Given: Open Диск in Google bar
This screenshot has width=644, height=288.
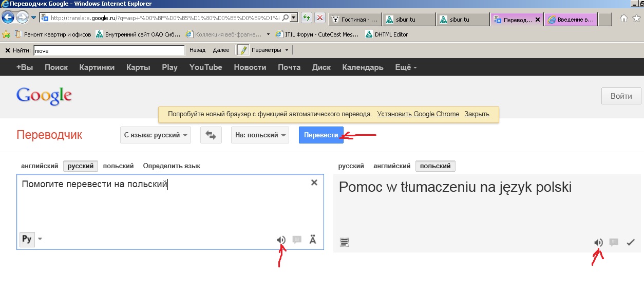Looking at the screenshot, I should click(x=321, y=67).
